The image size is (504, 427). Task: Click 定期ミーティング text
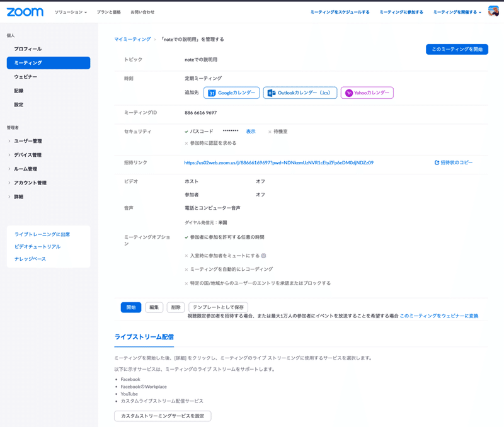point(203,78)
